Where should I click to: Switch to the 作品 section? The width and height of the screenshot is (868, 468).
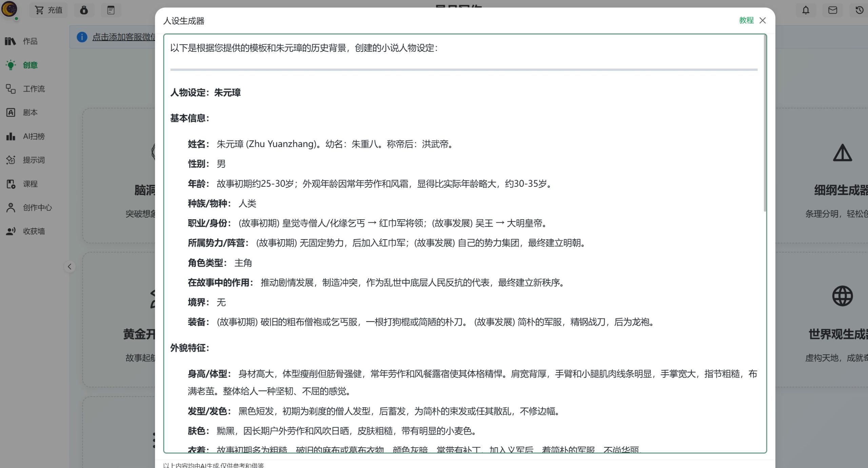tap(30, 41)
